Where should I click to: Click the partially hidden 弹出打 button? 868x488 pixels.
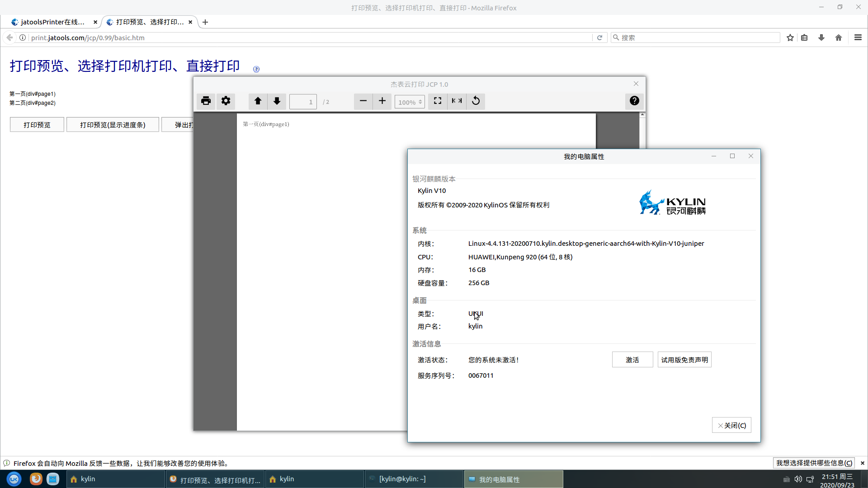(x=178, y=125)
